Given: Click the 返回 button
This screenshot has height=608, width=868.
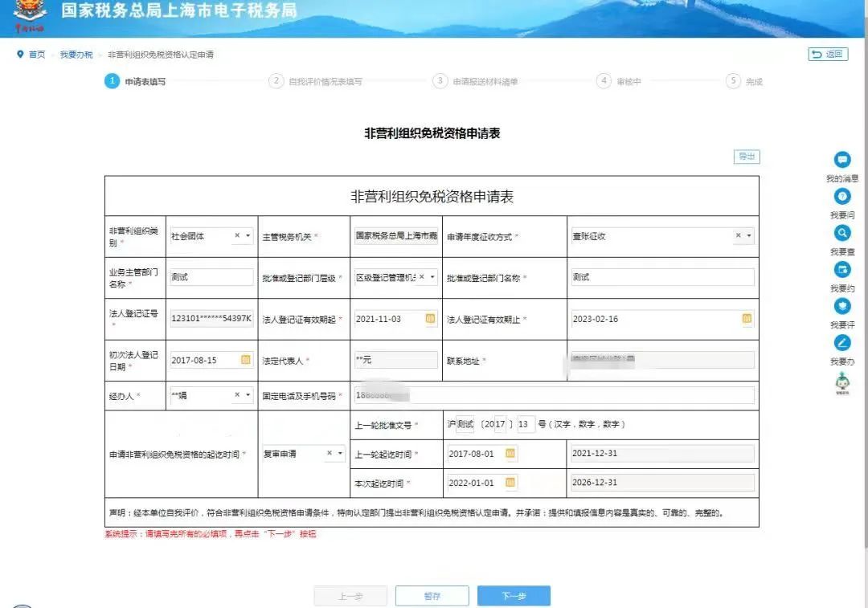Looking at the screenshot, I should coord(828,55).
